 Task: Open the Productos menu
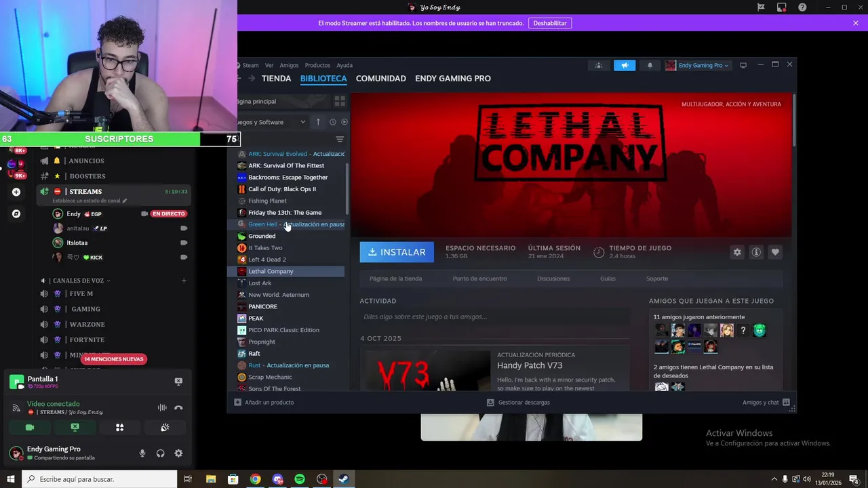pos(317,66)
